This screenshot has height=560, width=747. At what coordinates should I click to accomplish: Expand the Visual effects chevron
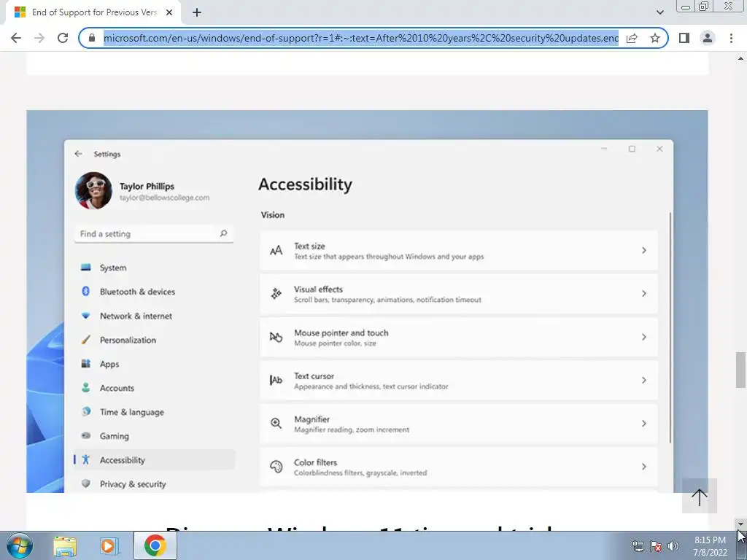click(x=643, y=294)
